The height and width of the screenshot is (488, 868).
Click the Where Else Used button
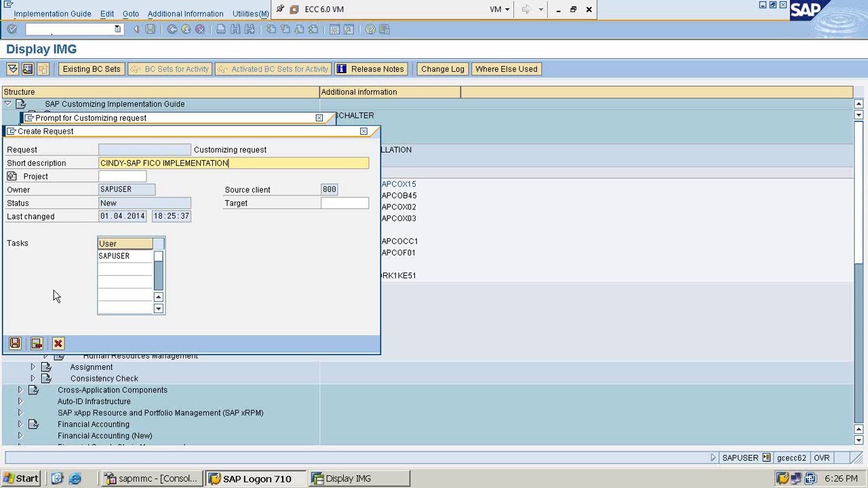coord(506,68)
